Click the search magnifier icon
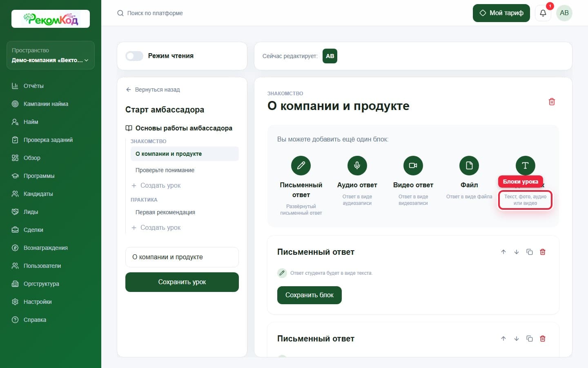 (120, 13)
